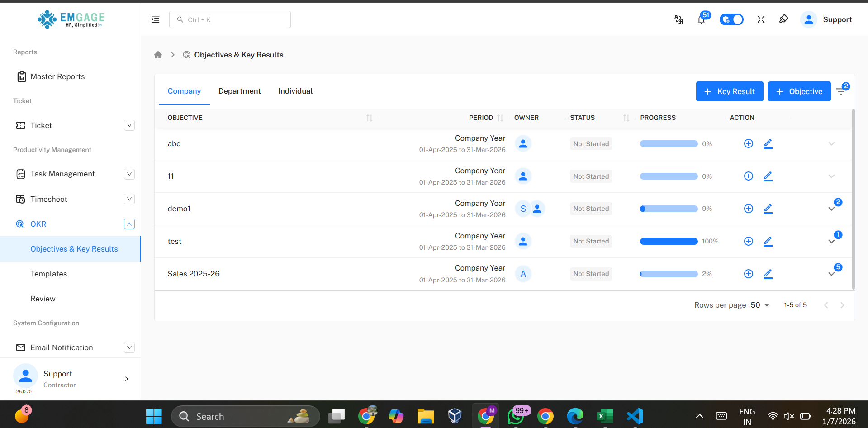Expand the Task Management sidebar menu

[x=129, y=174]
